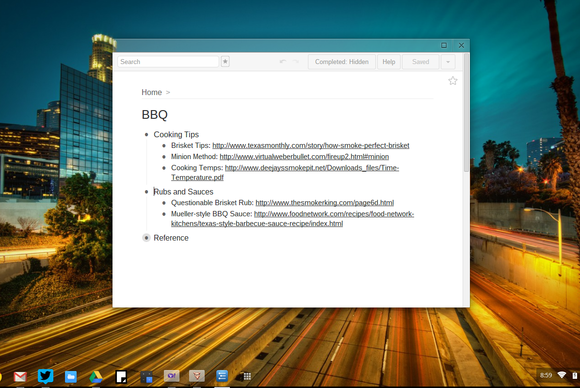Launch TweetDeck Twitter icon in shelf
The width and height of the screenshot is (580, 388).
click(x=45, y=376)
